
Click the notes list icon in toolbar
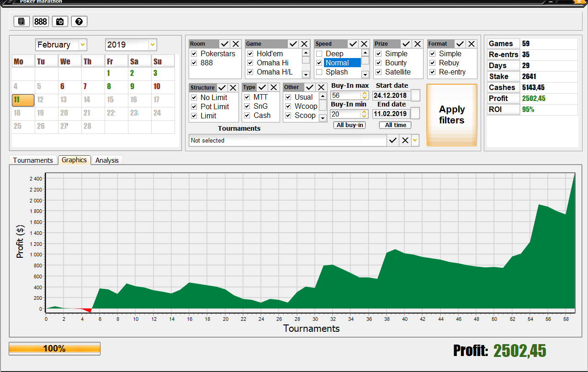click(x=21, y=21)
